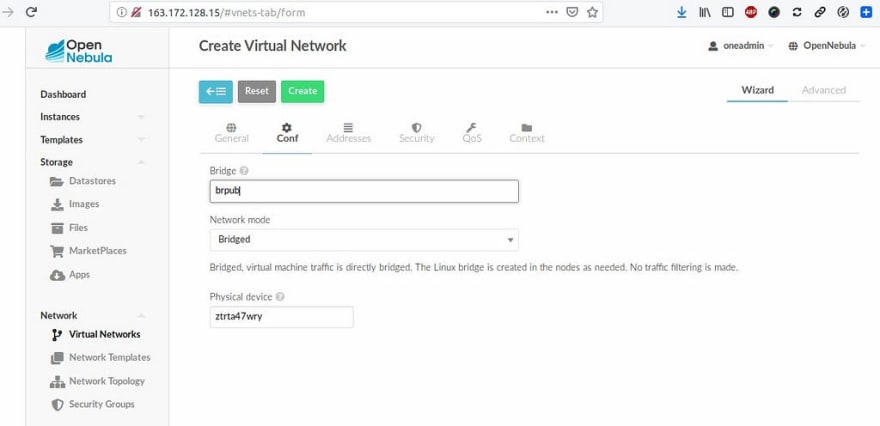The height and width of the screenshot is (426, 880).
Task: Open Network Templates in sidebar
Action: (109, 358)
